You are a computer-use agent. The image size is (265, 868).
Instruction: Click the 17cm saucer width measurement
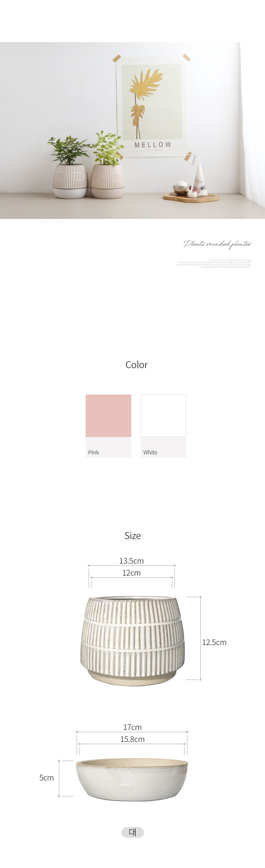(x=132, y=727)
